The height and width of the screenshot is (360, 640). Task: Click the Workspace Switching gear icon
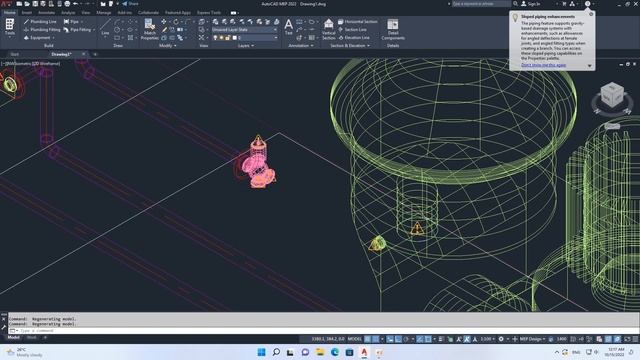click(501, 339)
